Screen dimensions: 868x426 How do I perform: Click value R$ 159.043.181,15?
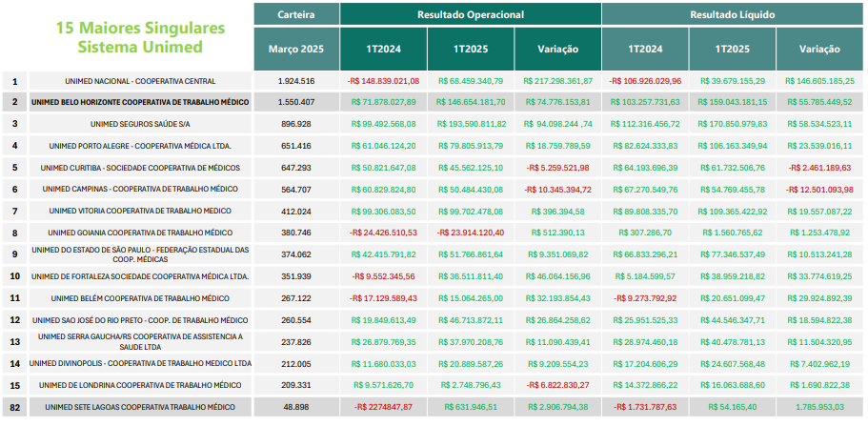pyautogui.click(x=733, y=103)
